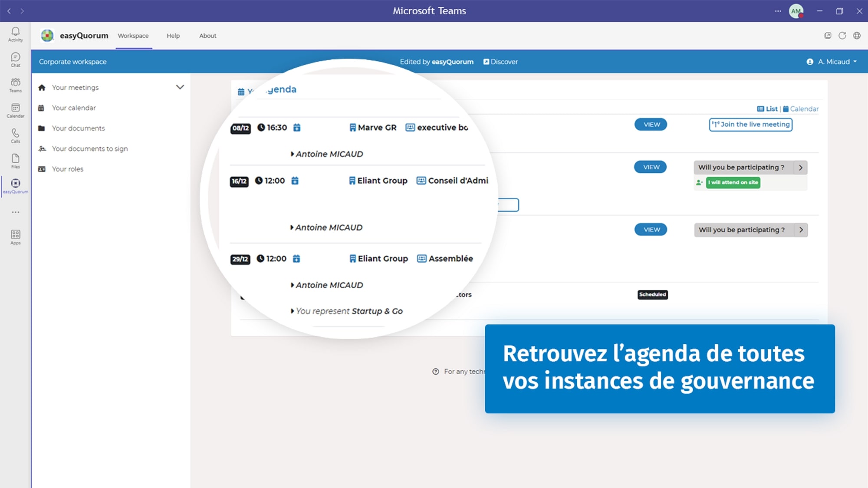Join the live meeting

751,125
